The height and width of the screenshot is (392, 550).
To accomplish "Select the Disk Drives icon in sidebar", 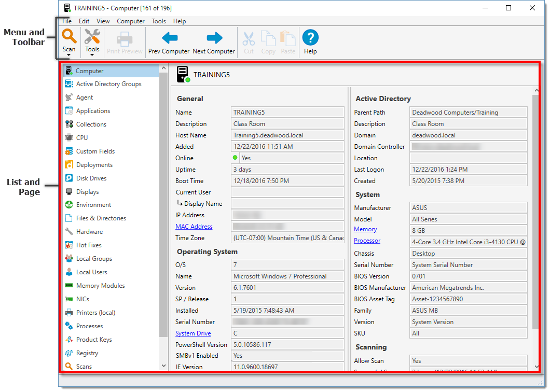I will 69,178.
